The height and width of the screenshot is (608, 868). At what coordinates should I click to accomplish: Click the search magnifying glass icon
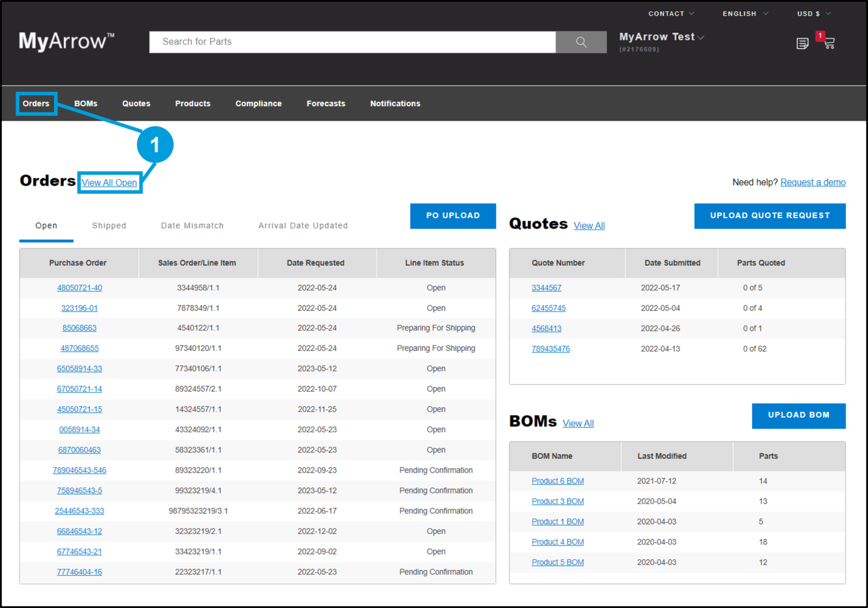coord(581,42)
